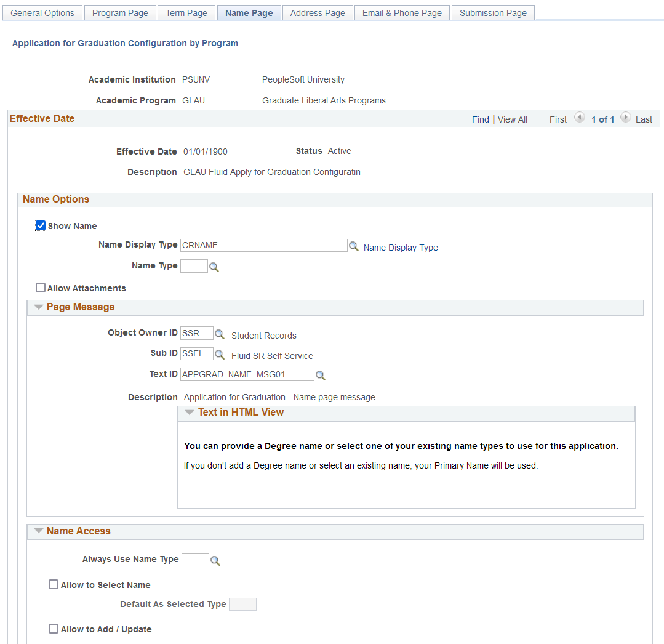Switch to the General Options tab

[42, 13]
